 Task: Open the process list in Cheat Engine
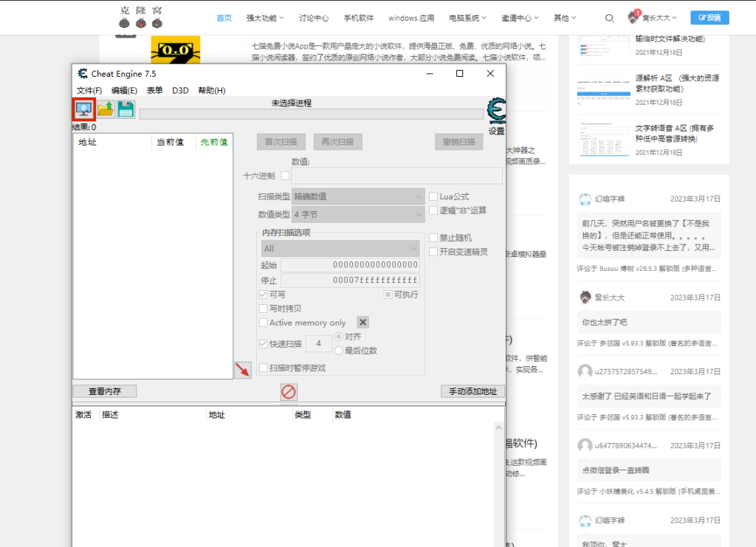84,109
